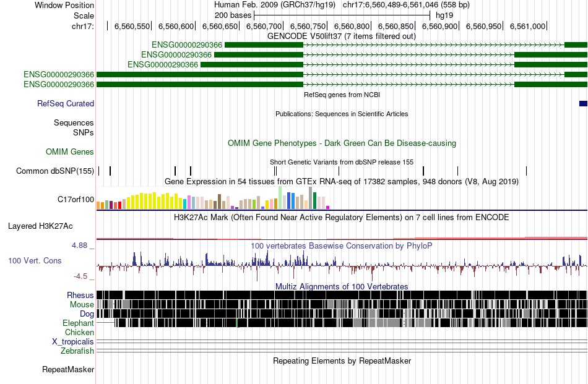This screenshot has height=384, width=588.
Task: Click the Scale track label
Action: point(84,15)
